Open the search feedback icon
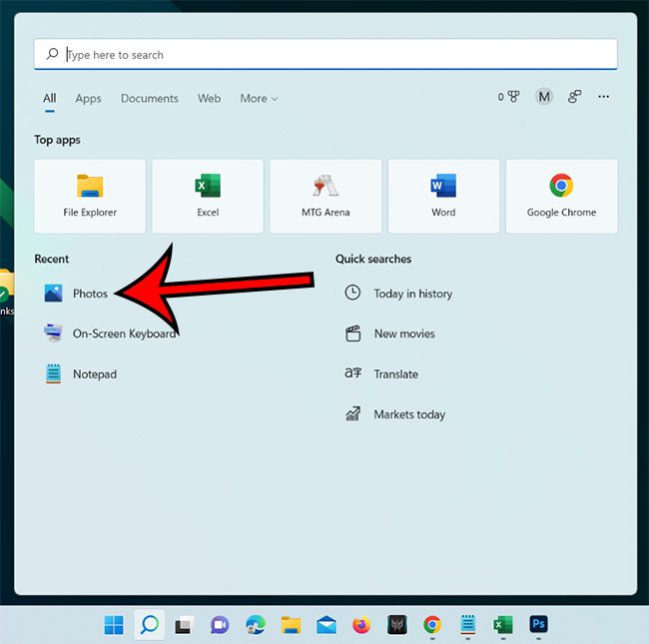The width and height of the screenshot is (649, 644). click(574, 97)
